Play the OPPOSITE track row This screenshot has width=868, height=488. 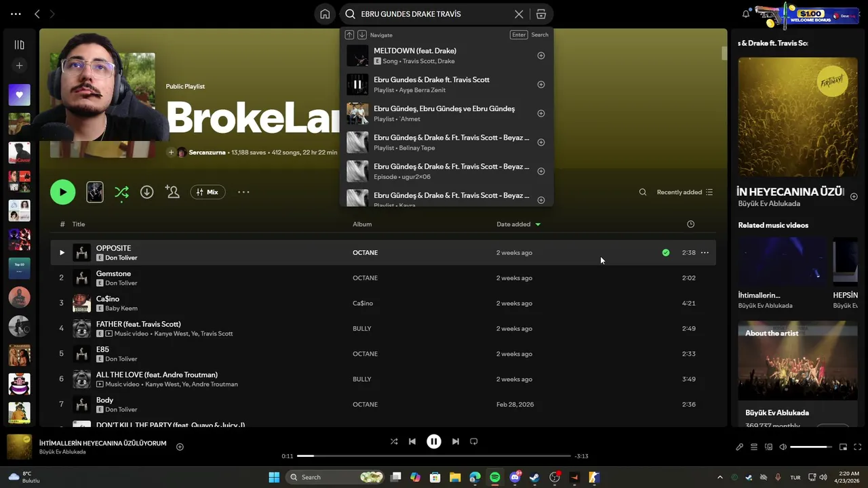click(x=62, y=253)
